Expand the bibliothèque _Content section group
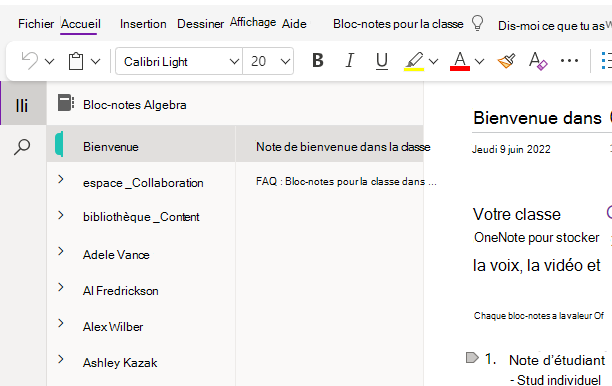Viewport: 612px width, 386px height. [61, 215]
